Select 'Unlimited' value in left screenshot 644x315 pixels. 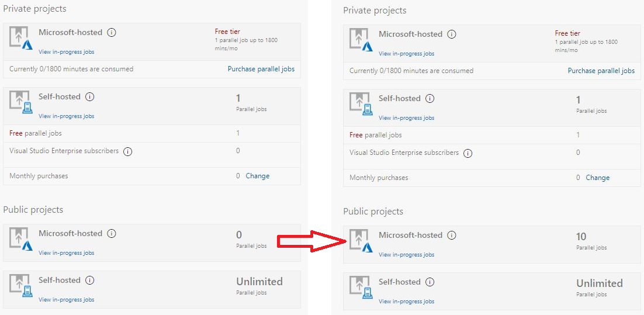259,282
